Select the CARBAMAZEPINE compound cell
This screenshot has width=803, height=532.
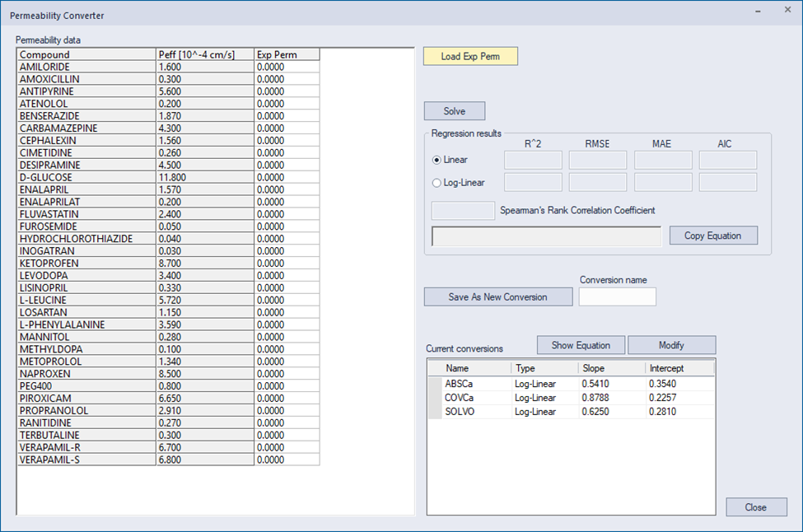pos(86,128)
